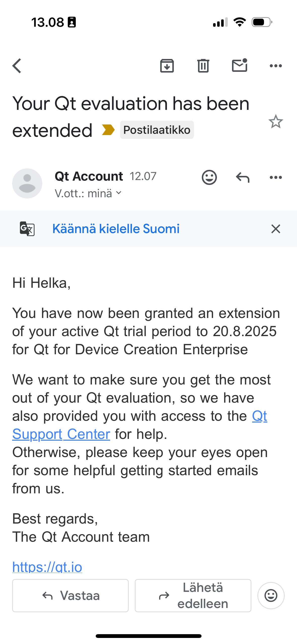Screen dimensions: 297x644
Task: Tap the bottom emoji reaction button
Action: point(271,596)
